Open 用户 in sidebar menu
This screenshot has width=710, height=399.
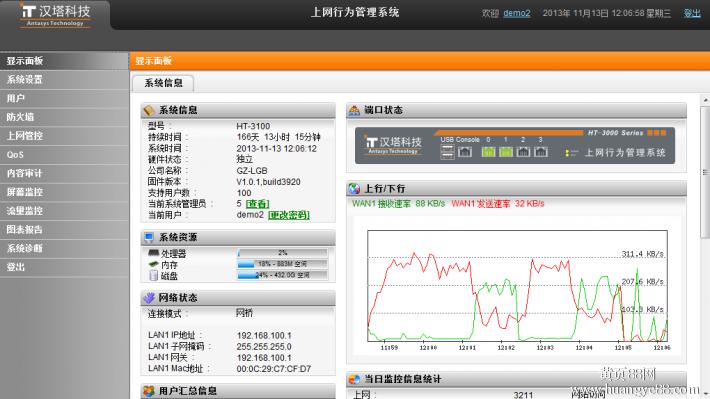click(x=64, y=98)
